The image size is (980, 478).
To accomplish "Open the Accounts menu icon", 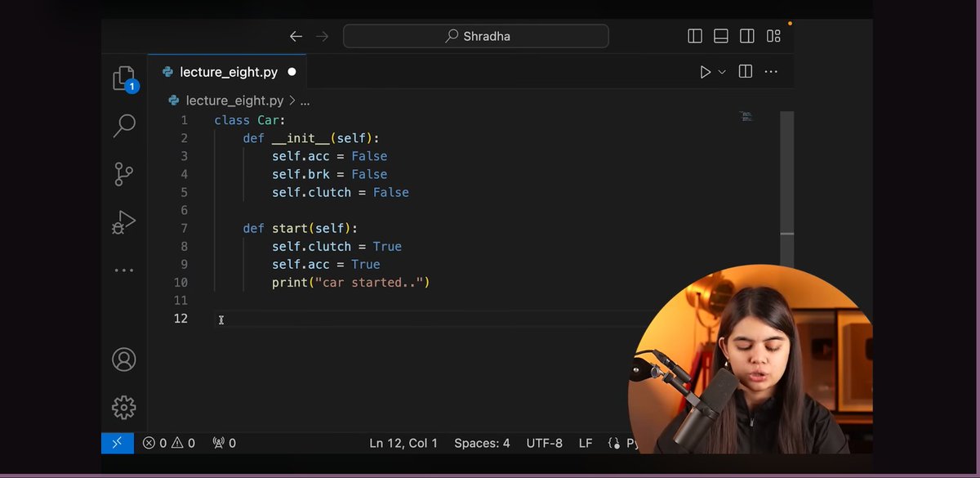I will click(123, 360).
